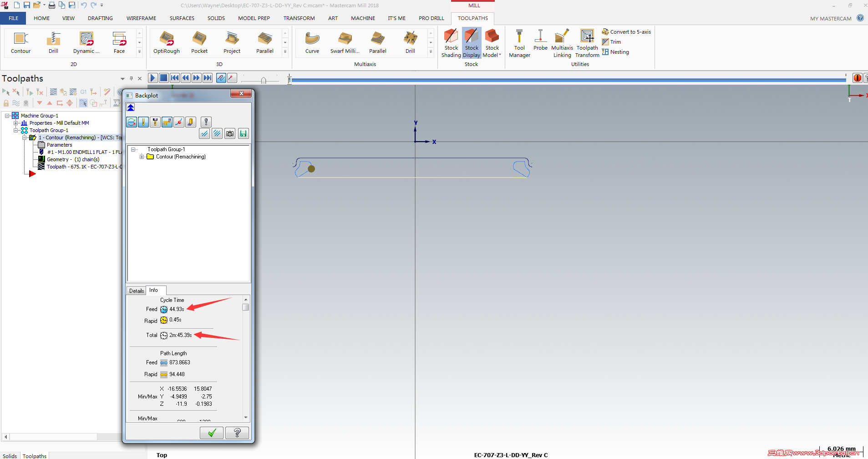Collapse Toolpath Group-1 in Toolpaths panel
868x459 pixels.
[x=16, y=130]
